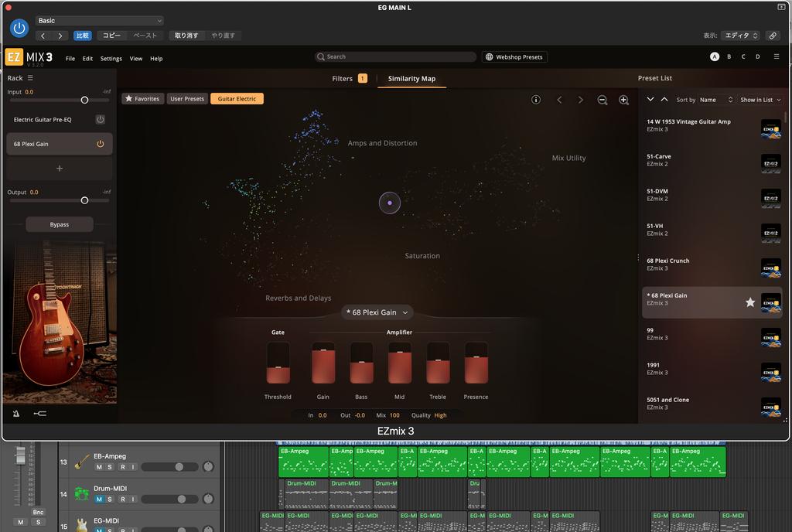Click the signal chain icon beside tuner
The width and height of the screenshot is (792, 532).
coord(40,414)
